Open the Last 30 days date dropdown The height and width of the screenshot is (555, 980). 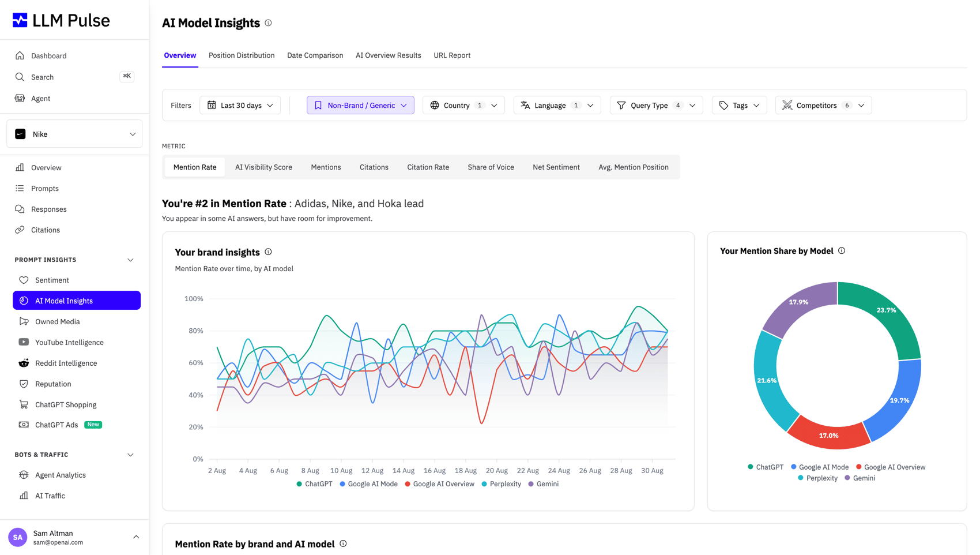tap(240, 105)
